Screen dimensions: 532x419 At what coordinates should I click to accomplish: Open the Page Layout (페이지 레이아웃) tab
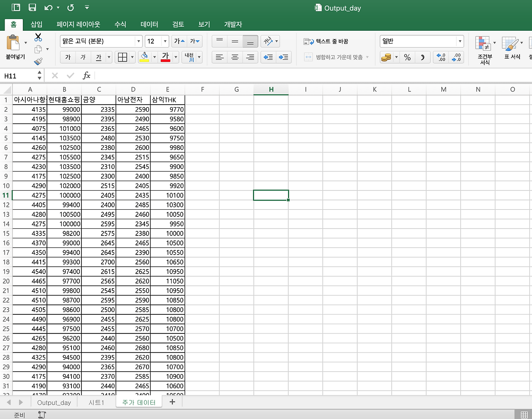click(79, 25)
